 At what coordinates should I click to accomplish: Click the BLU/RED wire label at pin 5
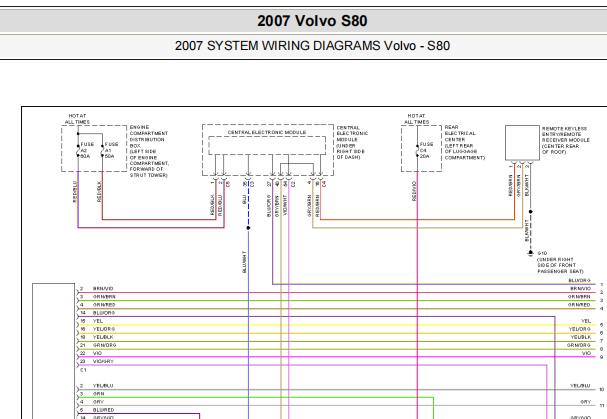coord(103,410)
